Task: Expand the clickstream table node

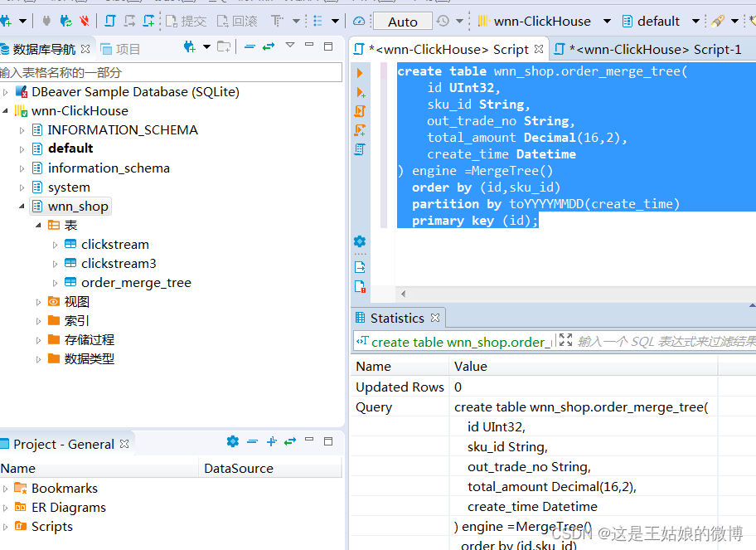Action: (x=55, y=244)
